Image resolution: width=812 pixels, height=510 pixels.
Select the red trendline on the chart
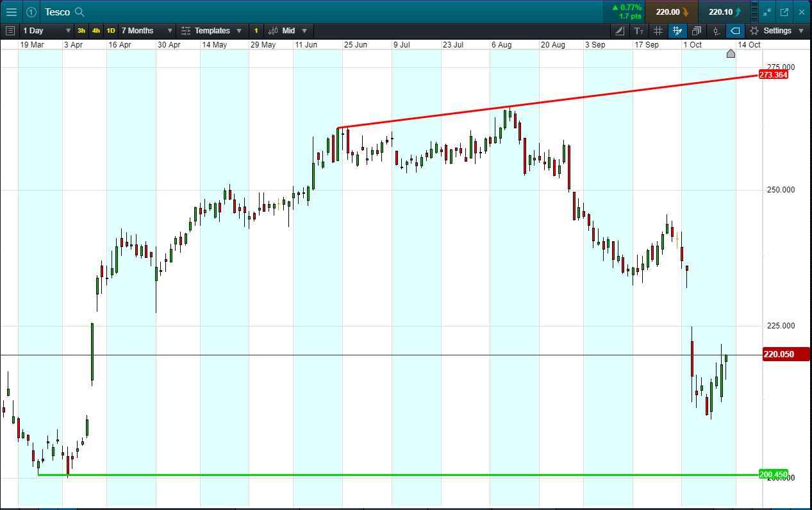click(x=547, y=102)
